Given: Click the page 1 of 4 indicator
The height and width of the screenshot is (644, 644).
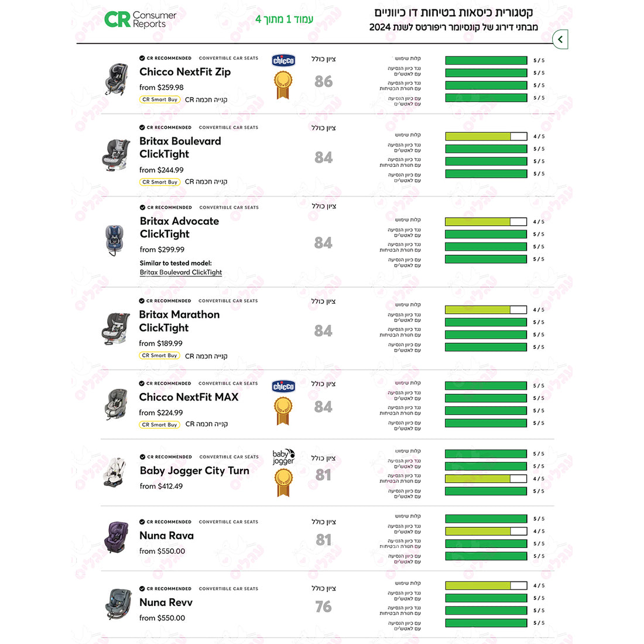Looking at the screenshot, I should (284, 19).
